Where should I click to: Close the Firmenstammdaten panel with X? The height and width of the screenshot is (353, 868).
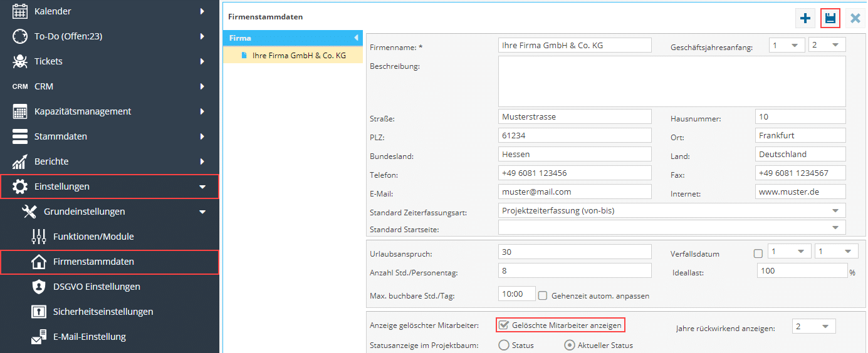click(x=855, y=18)
